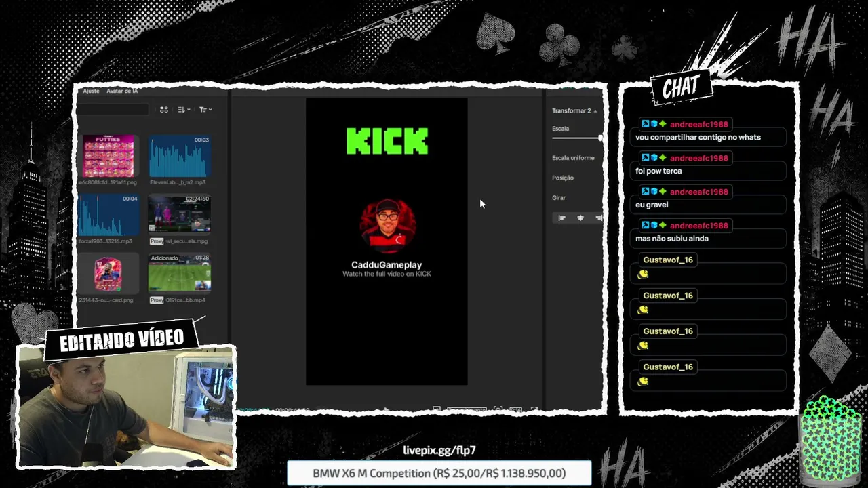The height and width of the screenshot is (488, 868).
Task: Open the Avatar de IA tab
Action: [x=122, y=91]
